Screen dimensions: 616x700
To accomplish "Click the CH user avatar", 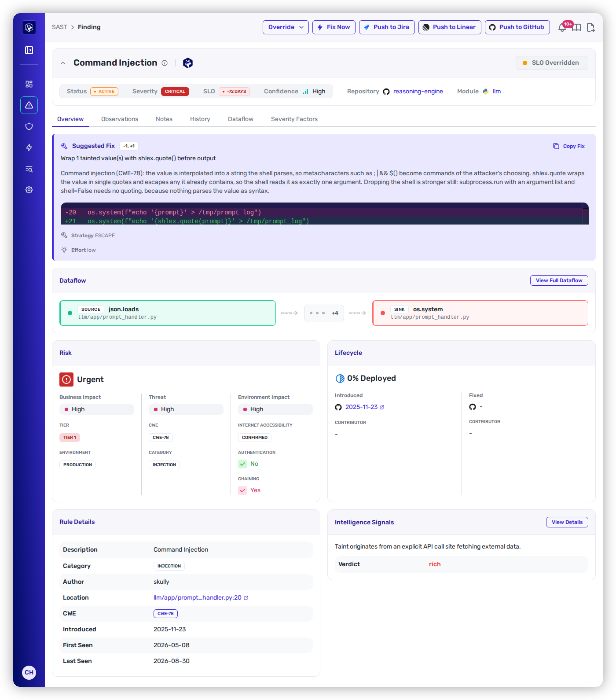I will click(29, 672).
